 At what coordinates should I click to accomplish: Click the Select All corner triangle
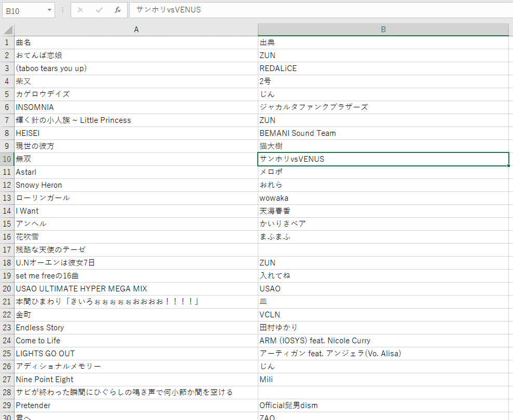point(8,30)
